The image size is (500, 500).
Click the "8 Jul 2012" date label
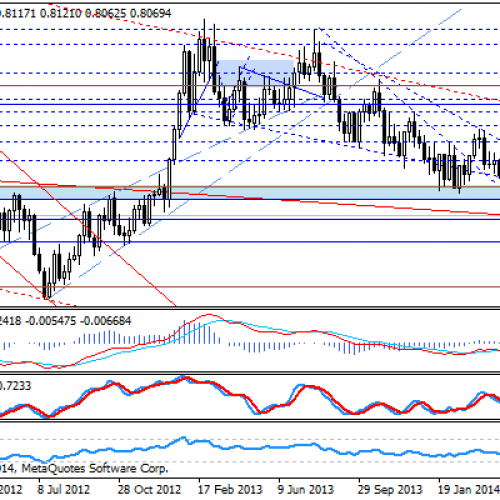click(64, 490)
